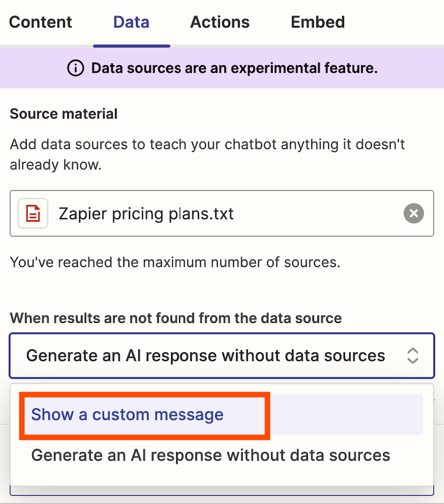
Task: Switch to the Content tab
Action: [40, 22]
